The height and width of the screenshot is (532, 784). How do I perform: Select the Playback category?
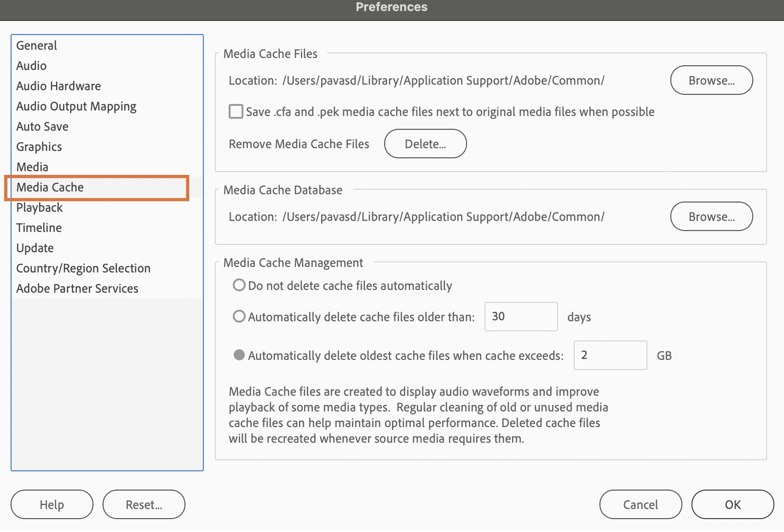click(39, 208)
